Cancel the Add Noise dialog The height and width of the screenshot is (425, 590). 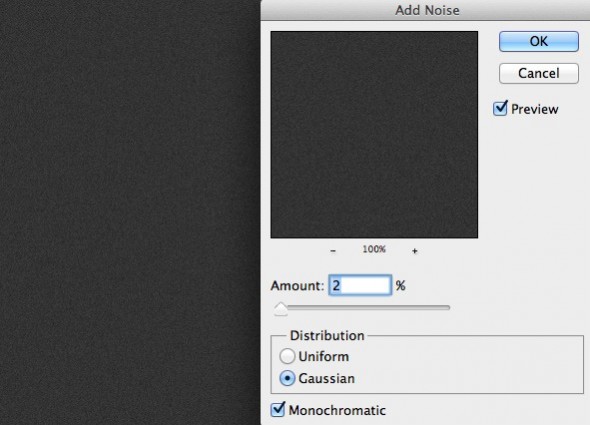pyautogui.click(x=538, y=73)
